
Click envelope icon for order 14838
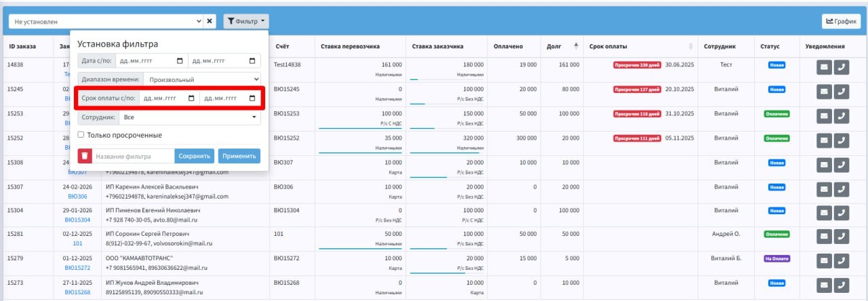[x=823, y=67]
